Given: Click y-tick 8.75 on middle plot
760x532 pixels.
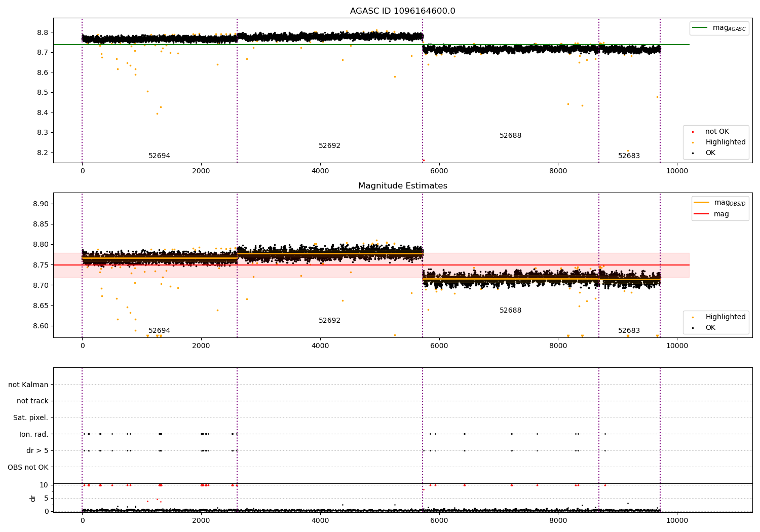Looking at the screenshot, I should point(41,265).
